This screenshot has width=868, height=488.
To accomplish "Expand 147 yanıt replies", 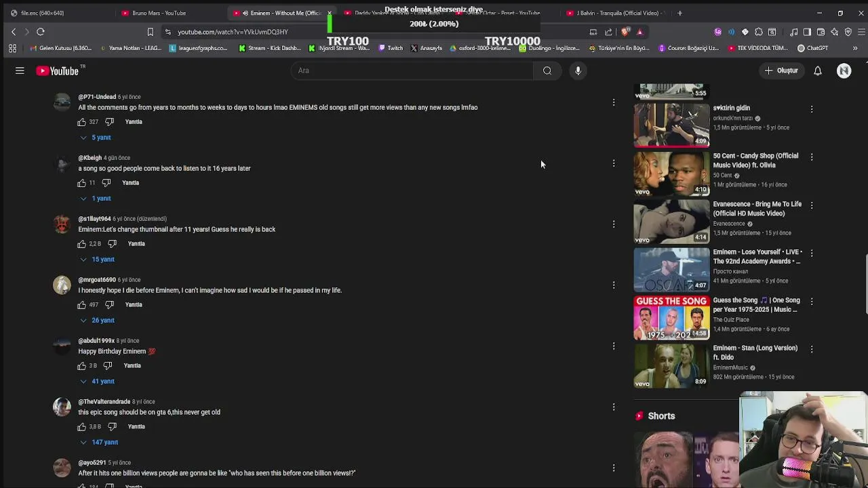I will [99, 443].
